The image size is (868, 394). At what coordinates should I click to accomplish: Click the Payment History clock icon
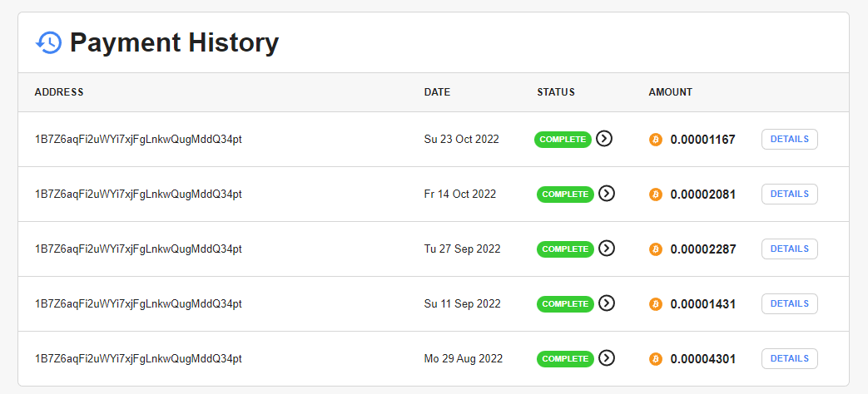[49, 42]
